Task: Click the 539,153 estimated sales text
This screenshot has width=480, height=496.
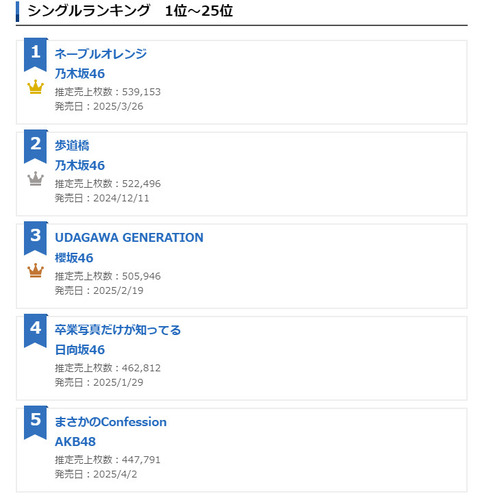Action: pos(141,92)
